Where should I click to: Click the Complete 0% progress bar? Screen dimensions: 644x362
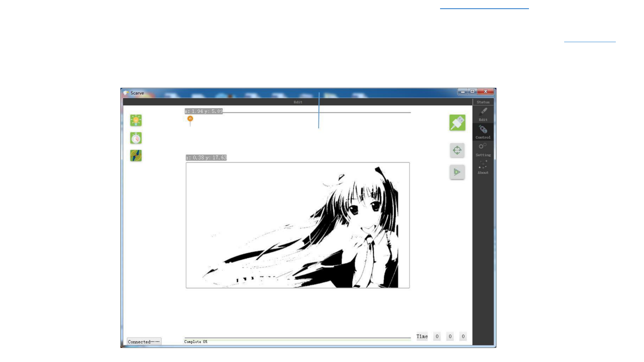pyautogui.click(x=298, y=339)
